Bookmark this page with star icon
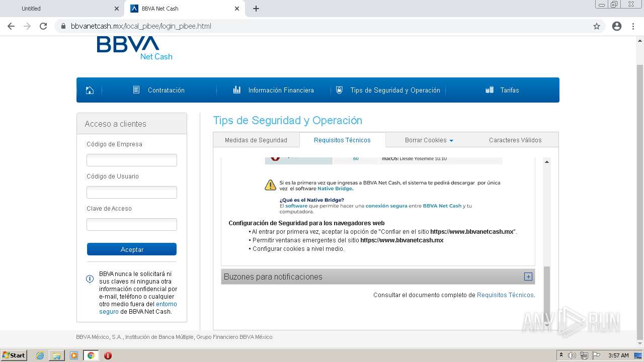This screenshot has height=362, width=644. pos(597,26)
